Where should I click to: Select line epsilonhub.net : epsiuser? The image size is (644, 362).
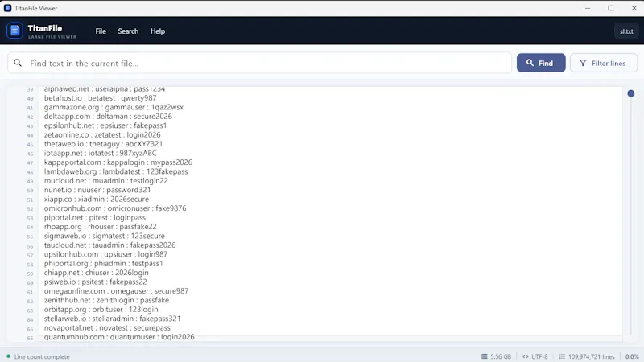pyautogui.click(x=105, y=125)
